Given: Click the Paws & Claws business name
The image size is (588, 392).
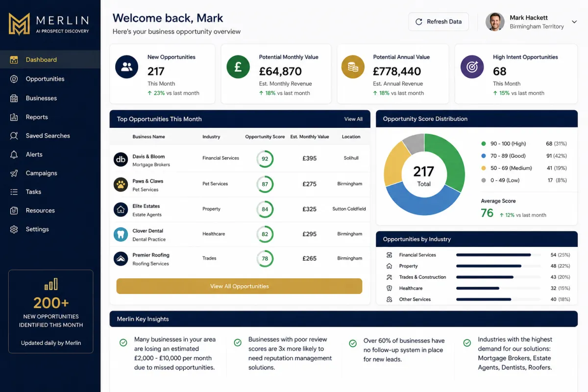Looking at the screenshot, I should 148,181.
